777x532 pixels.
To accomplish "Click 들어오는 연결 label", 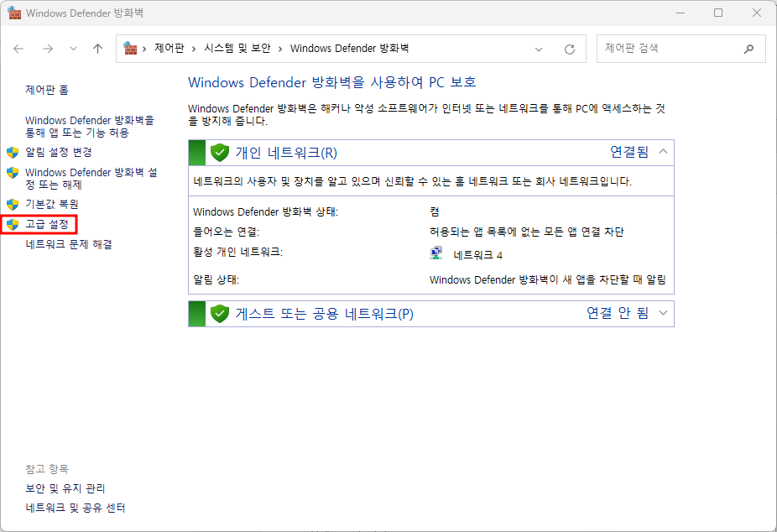I will [x=226, y=232].
